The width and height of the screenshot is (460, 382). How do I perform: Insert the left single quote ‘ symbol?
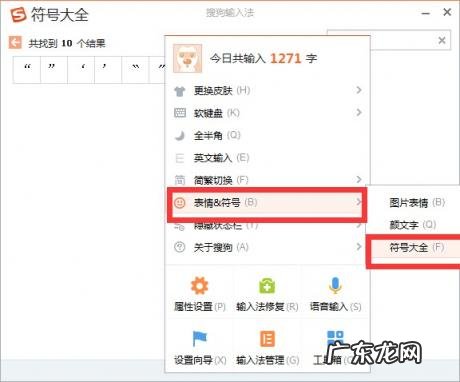point(81,69)
